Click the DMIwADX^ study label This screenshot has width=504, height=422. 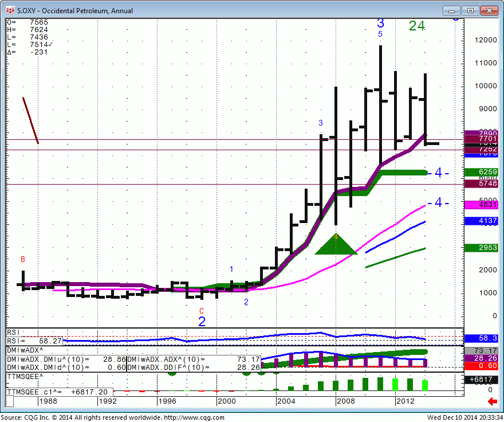pyautogui.click(x=25, y=350)
